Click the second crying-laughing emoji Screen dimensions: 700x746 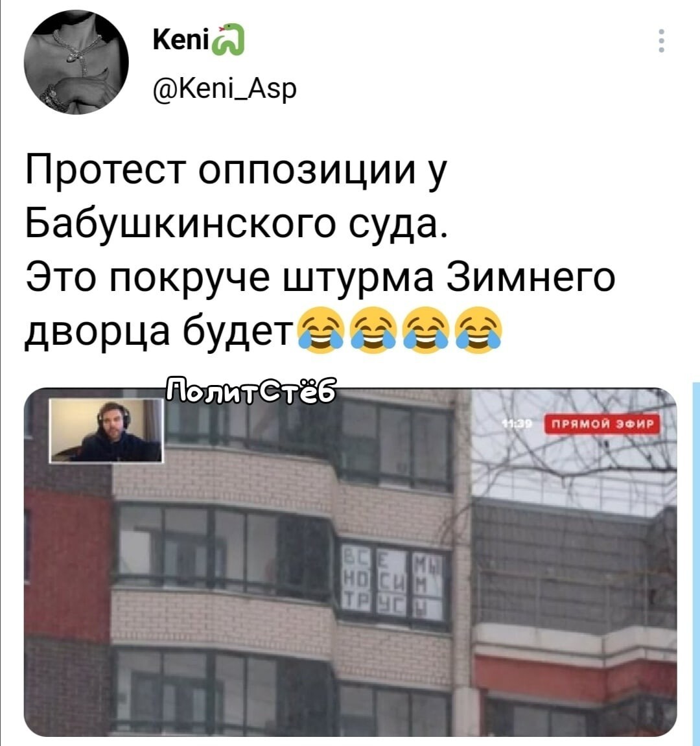(373, 330)
